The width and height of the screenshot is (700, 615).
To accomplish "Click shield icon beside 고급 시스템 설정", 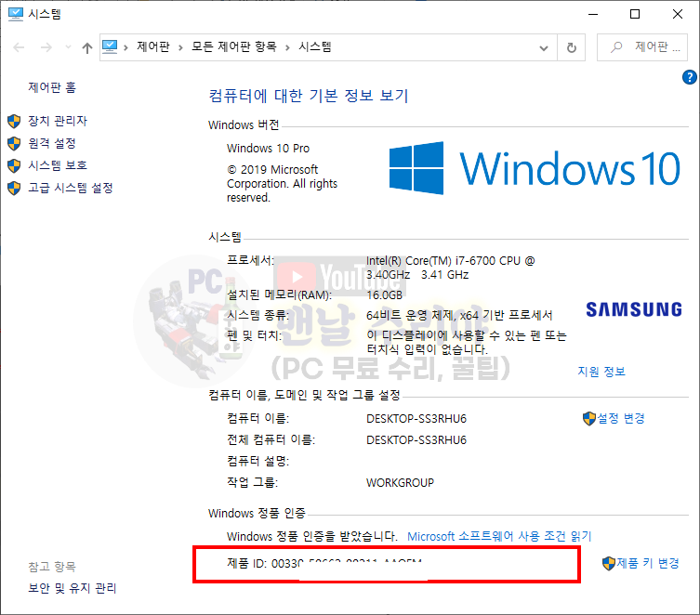I will click(14, 188).
